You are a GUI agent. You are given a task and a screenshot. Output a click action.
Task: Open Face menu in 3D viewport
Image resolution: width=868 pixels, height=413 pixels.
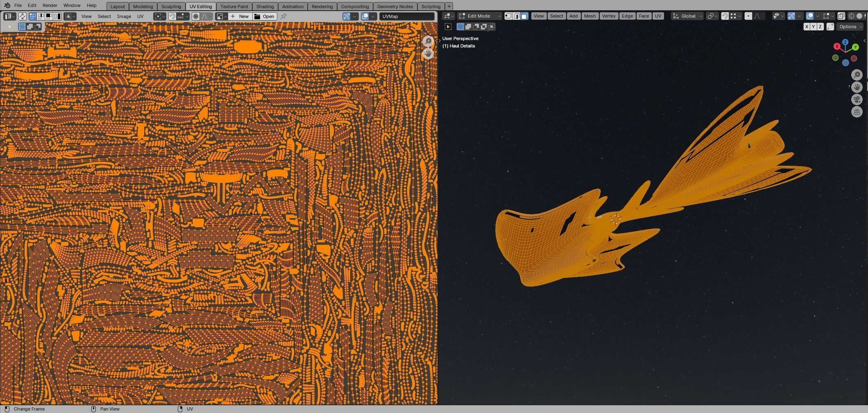(644, 16)
